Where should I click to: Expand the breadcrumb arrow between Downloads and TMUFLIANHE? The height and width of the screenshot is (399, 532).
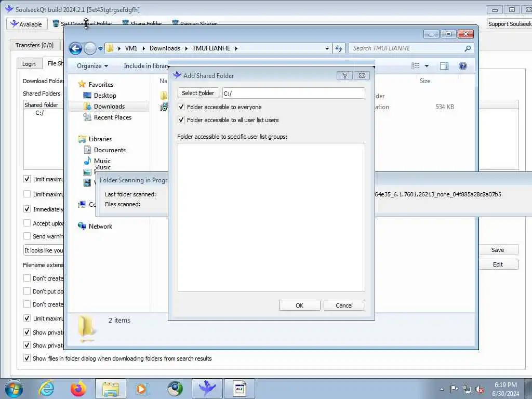click(x=187, y=48)
